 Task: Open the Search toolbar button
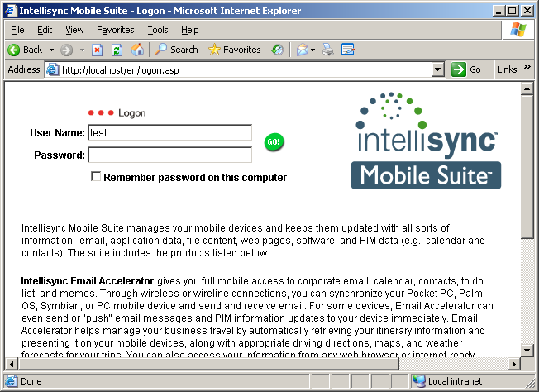(x=176, y=50)
